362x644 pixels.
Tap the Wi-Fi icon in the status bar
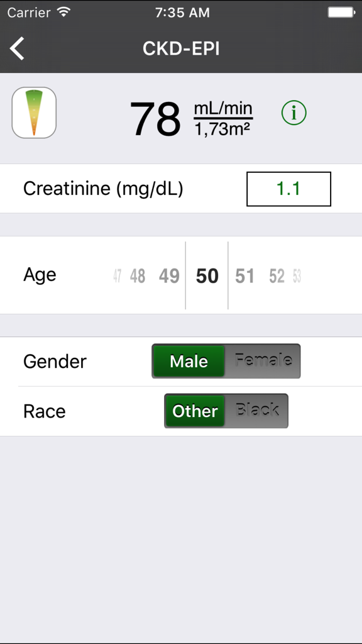62,11
